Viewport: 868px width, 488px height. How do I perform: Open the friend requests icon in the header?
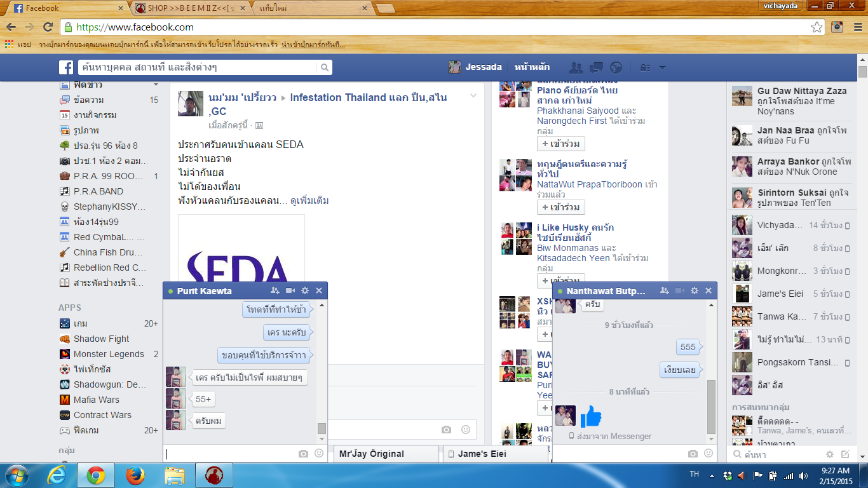pos(576,67)
